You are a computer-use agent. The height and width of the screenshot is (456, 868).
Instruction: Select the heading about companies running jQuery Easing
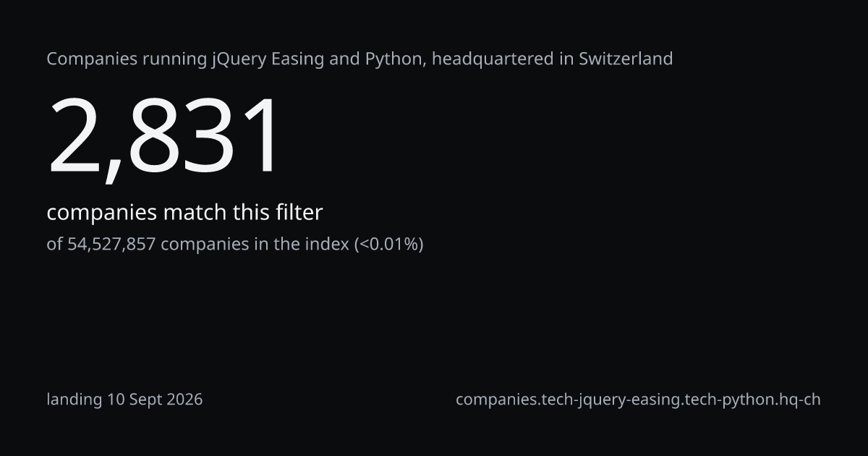(359, 59)
